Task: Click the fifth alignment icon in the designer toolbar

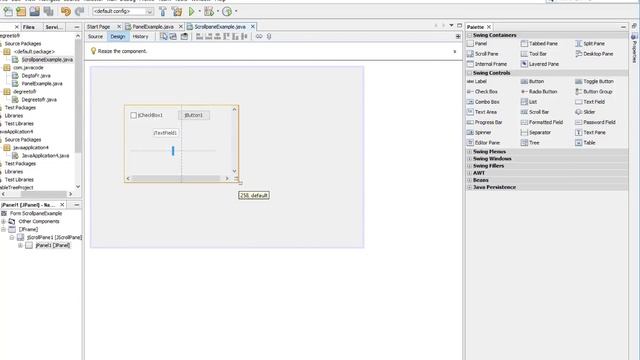Action: pos(236,36)
